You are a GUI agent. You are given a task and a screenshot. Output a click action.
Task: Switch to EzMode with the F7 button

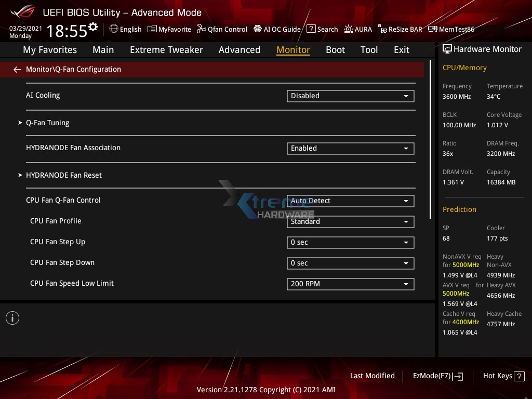coord(437,376)
